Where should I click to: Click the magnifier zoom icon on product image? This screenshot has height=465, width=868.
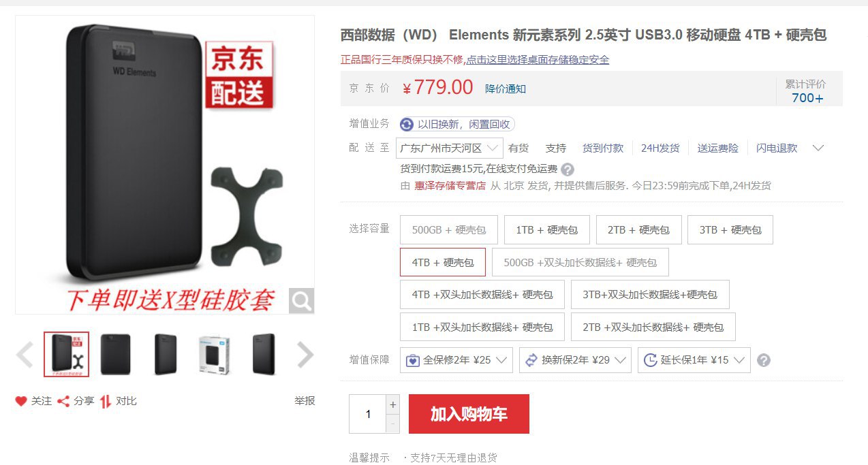301,300
